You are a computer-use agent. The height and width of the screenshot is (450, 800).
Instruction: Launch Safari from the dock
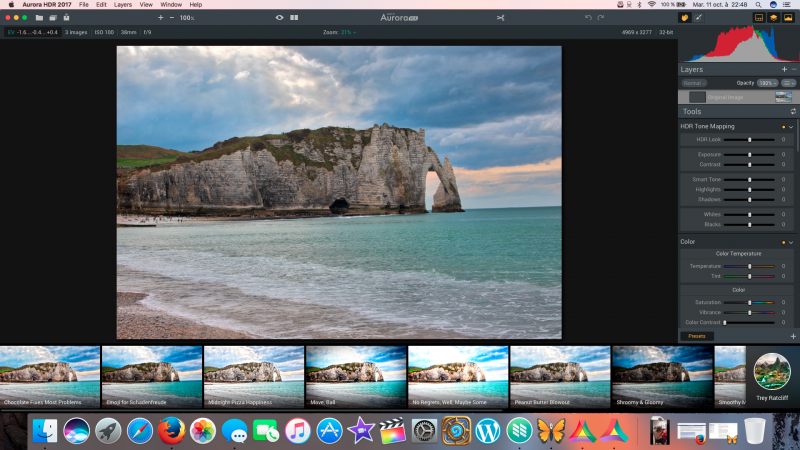click(x=139, y=431)
